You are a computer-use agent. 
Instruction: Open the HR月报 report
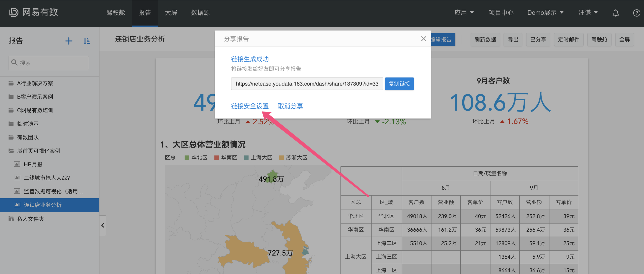pos(50,164)
